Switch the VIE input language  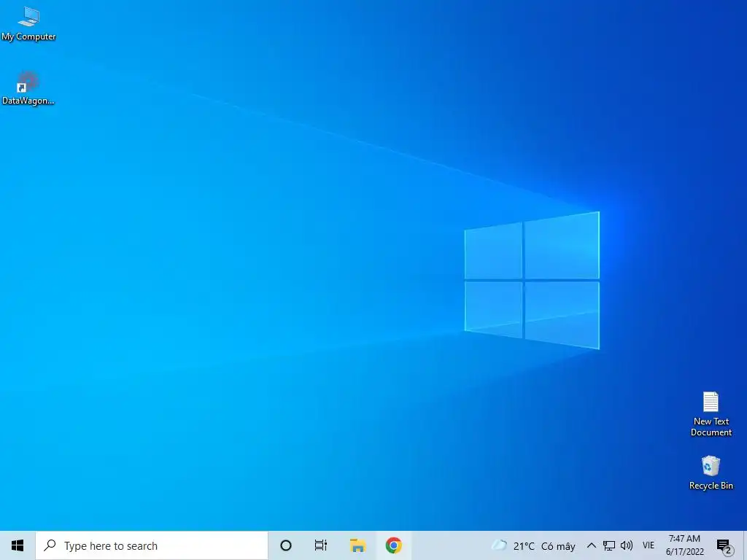pyautogui.click(x=649, y=545)
